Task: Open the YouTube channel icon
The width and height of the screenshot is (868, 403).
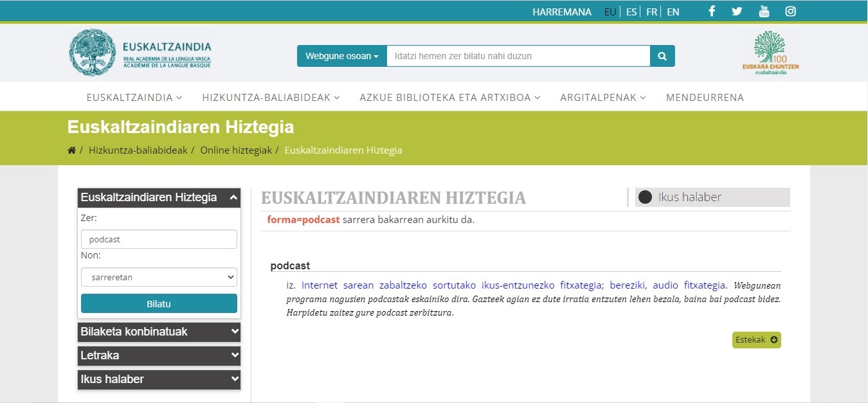Action: click(x=764, y=12)
